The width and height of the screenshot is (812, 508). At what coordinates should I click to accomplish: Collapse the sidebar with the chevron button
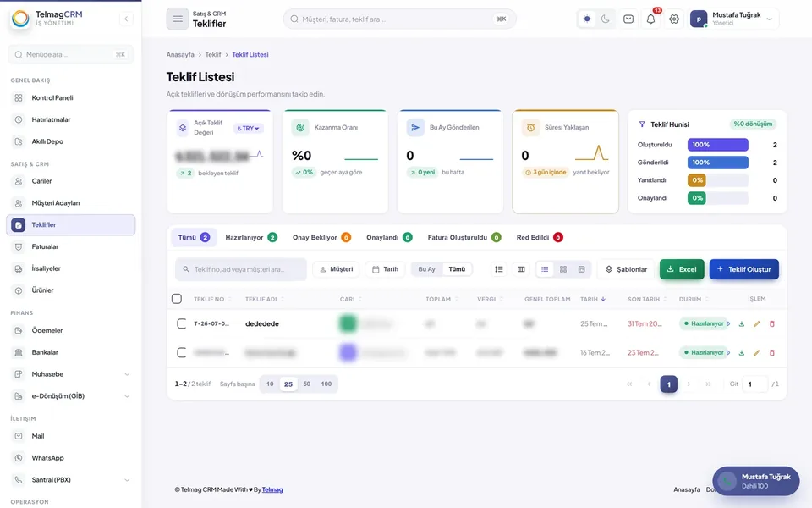point(126,19)
